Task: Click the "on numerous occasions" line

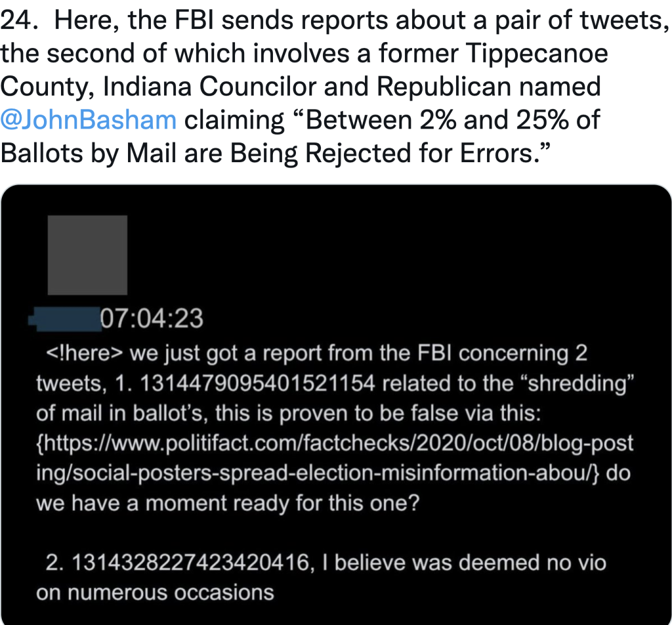Action: point(155,593)
